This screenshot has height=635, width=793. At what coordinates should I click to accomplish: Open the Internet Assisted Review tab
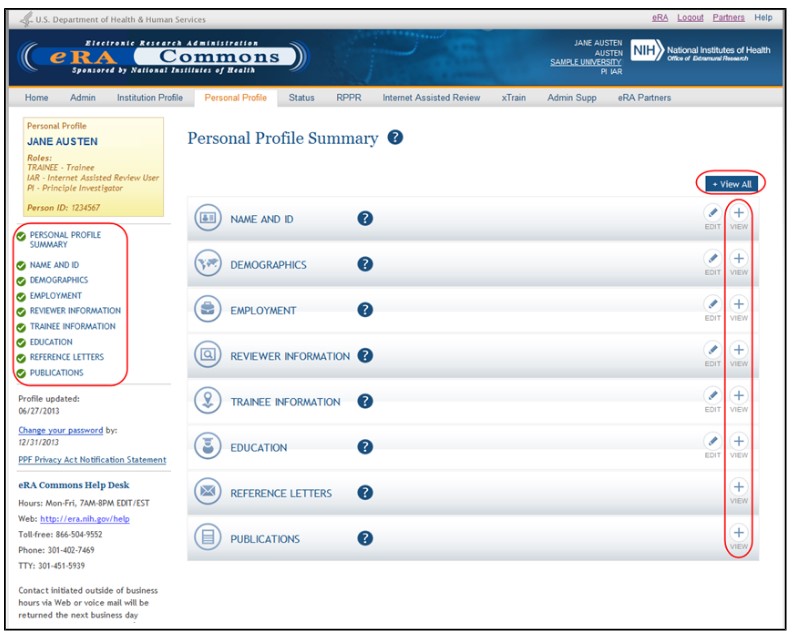pos(431,98)
